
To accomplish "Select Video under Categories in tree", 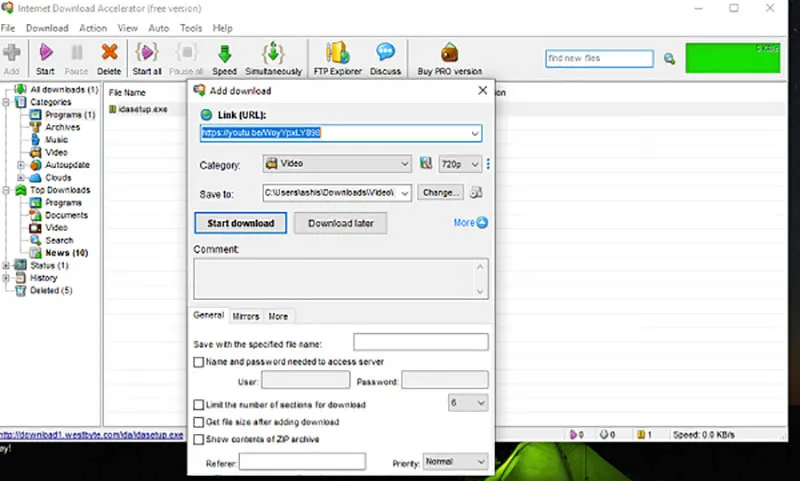I will pyautogui.click(x=56, y=152).
